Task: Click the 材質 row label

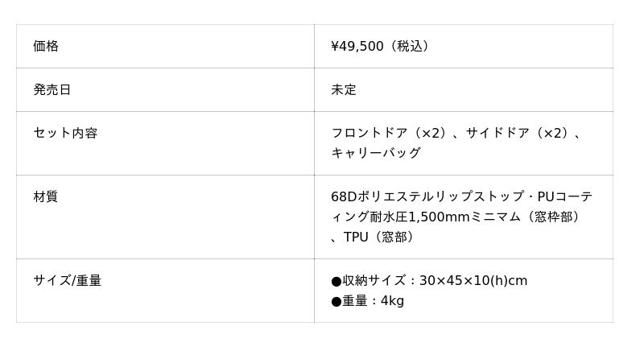Action: 46,197
